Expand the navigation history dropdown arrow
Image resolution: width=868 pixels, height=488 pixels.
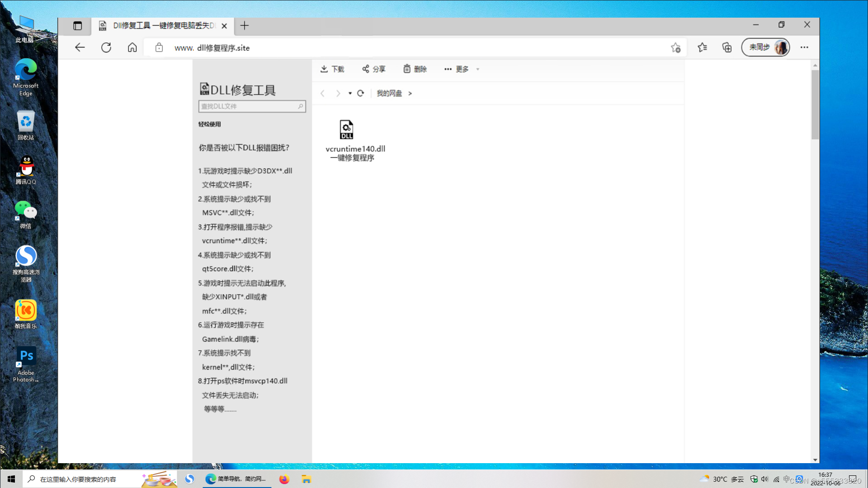350,93
